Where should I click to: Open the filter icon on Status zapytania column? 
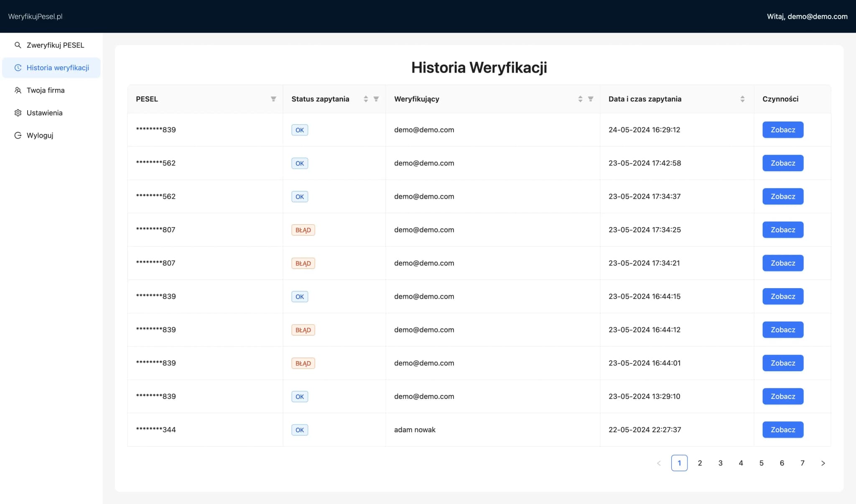[x=376, y=99]
